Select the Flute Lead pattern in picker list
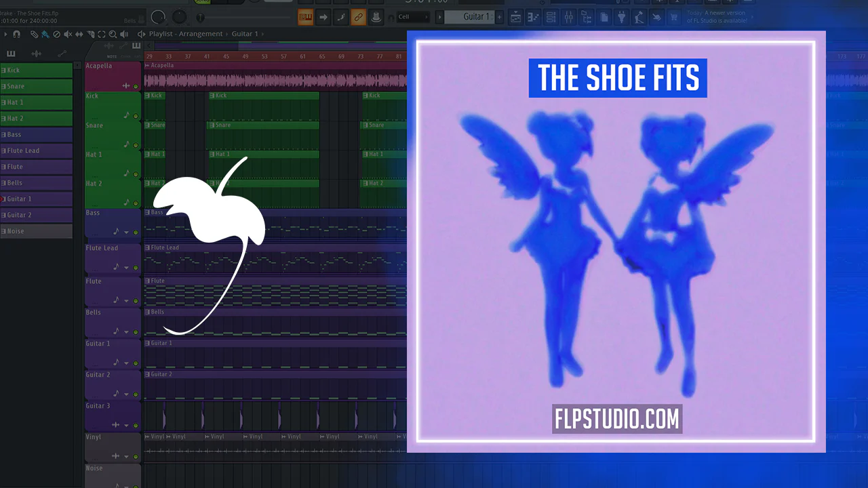 pos(37,150)
